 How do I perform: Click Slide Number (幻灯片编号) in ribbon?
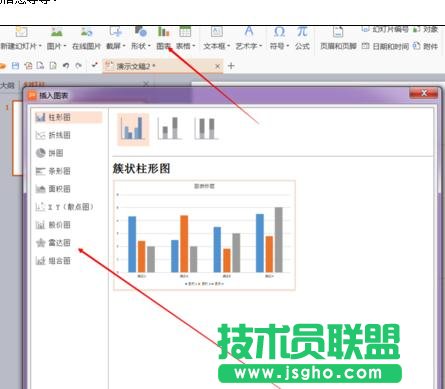click(385, 30)
